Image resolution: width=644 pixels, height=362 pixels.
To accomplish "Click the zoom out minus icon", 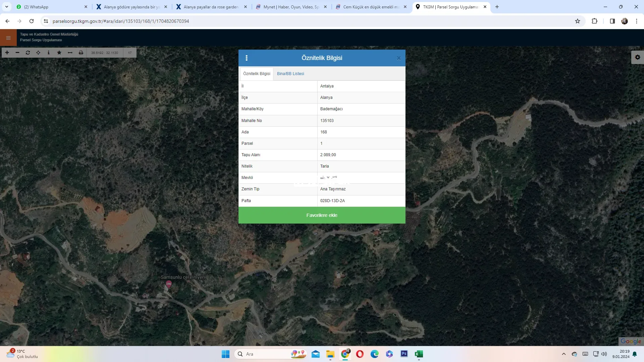I will (x=17, y=53).
